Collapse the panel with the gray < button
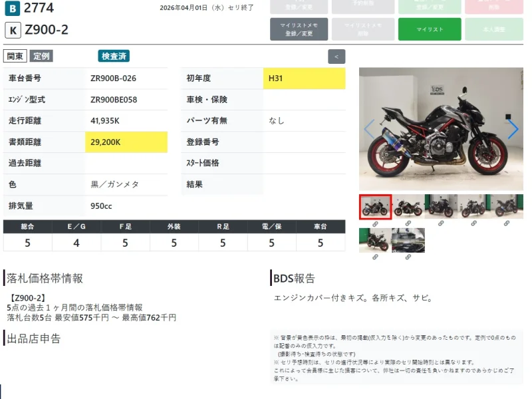The height and width of the screenshot is (399, 532). [x=336, y=57]
